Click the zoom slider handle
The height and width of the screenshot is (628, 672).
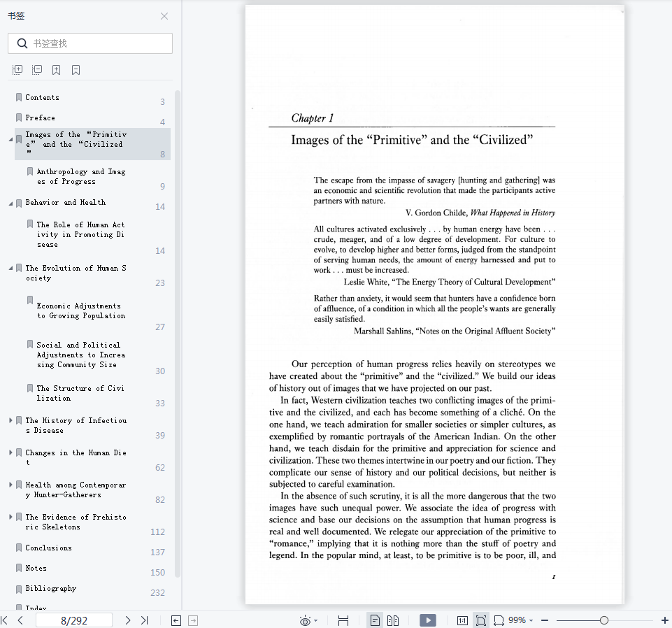click(604, 620)
